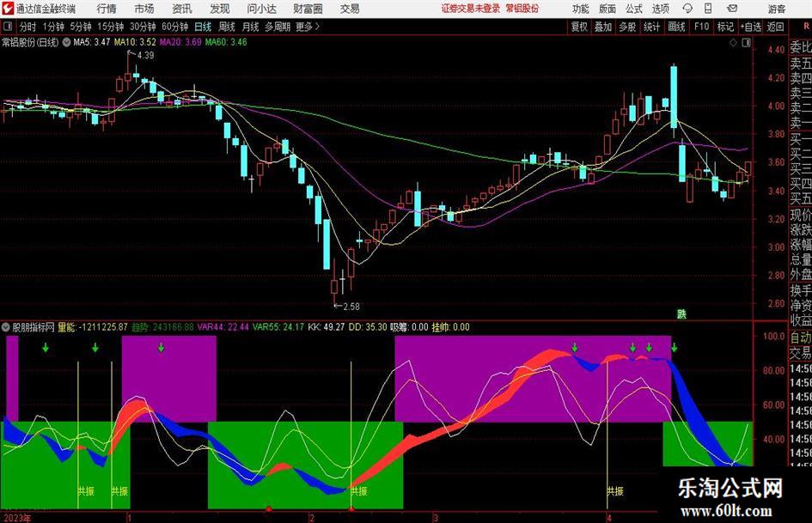The image size is (812, 523).
Task: Expand the indicator arrow beside 股朋指标网
Action: 6,327
